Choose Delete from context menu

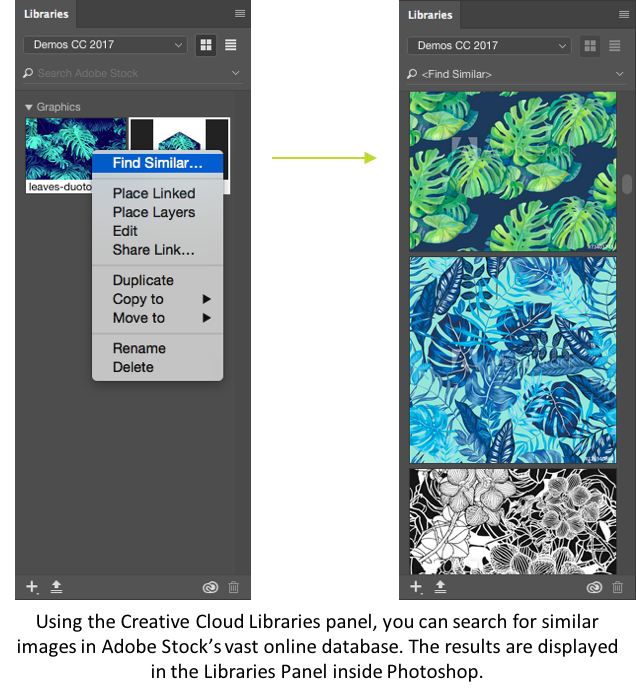(157, 367)
